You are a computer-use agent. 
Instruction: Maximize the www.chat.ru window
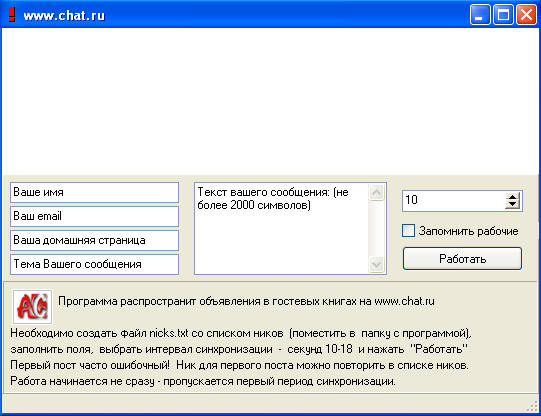pyautogui.click(x=503, y=15)
